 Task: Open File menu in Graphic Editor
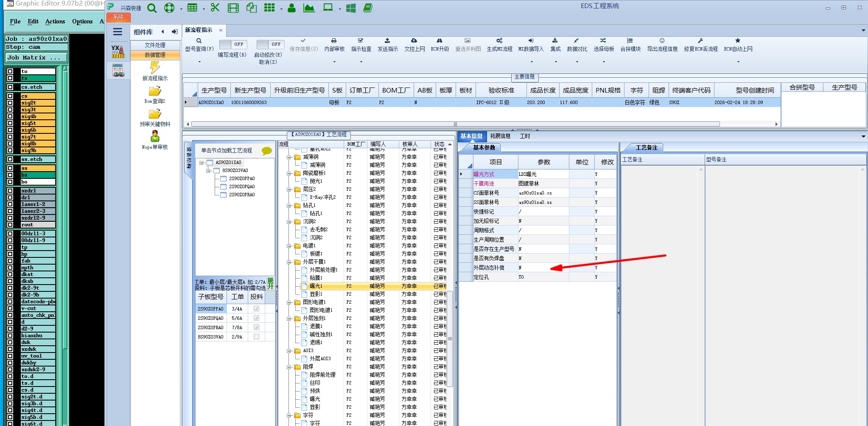click(x=15, y=21)
